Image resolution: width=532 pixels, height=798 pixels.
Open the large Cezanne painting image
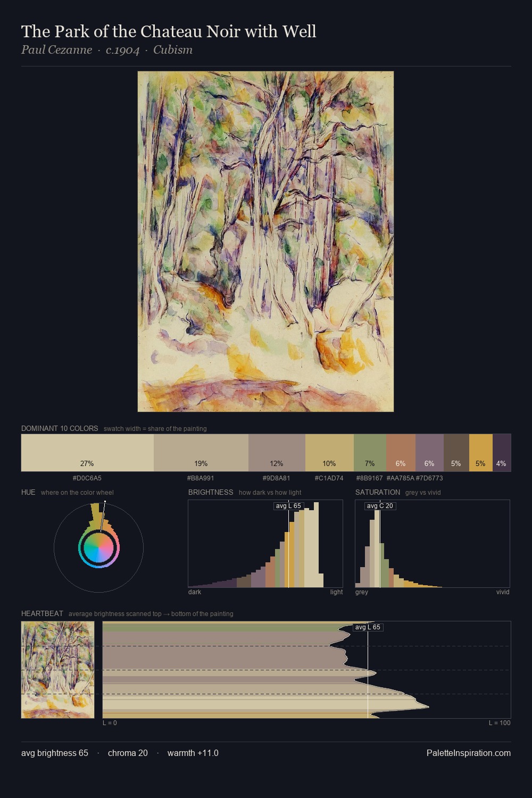click(265, 242)
